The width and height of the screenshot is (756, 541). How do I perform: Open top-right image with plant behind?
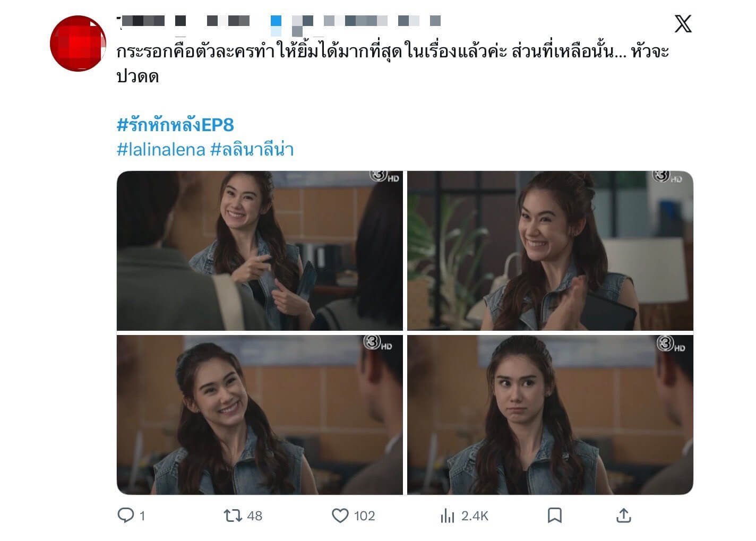(x=550, y=251)
